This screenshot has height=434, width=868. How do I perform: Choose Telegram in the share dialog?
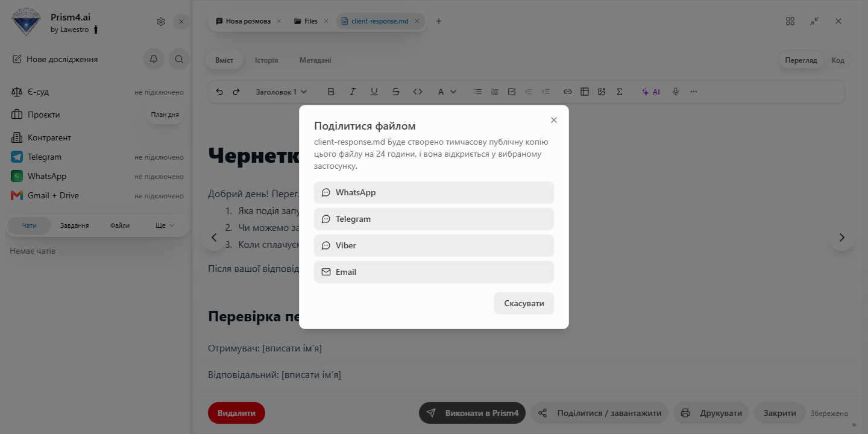[x=433, y=219]
